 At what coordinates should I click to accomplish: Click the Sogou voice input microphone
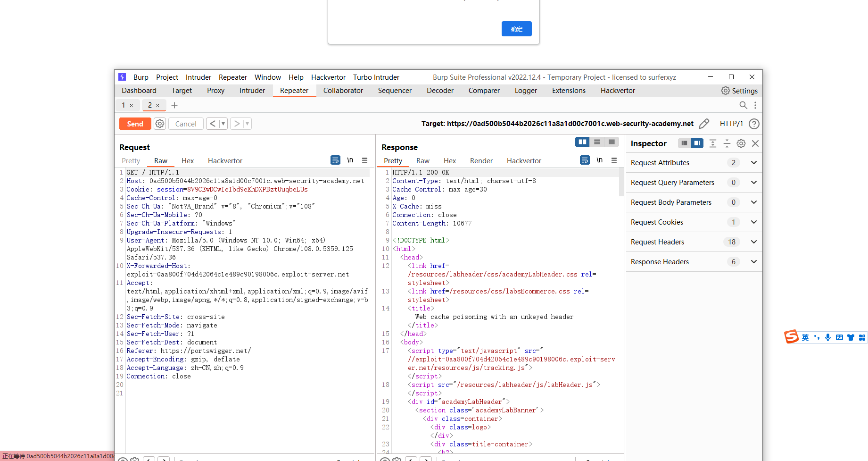(x=828, y=337)
